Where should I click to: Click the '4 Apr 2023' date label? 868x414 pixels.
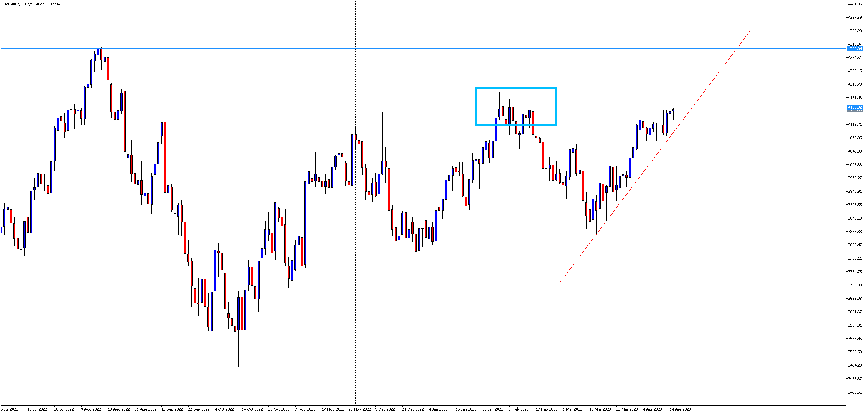pos(653,409)
